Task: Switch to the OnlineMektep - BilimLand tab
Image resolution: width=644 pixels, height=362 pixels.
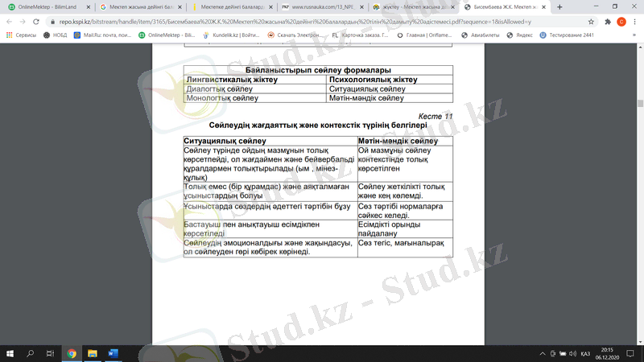Action: (x=47, y=7)
